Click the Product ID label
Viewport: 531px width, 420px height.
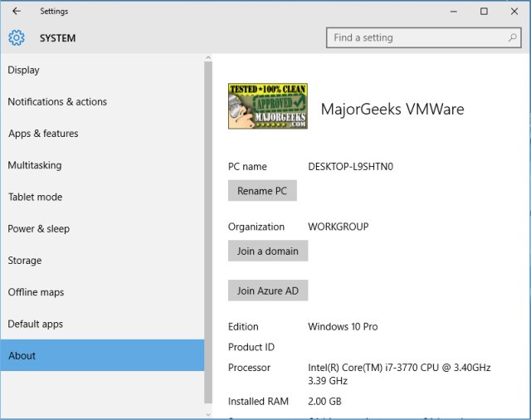tap(251, 347)
